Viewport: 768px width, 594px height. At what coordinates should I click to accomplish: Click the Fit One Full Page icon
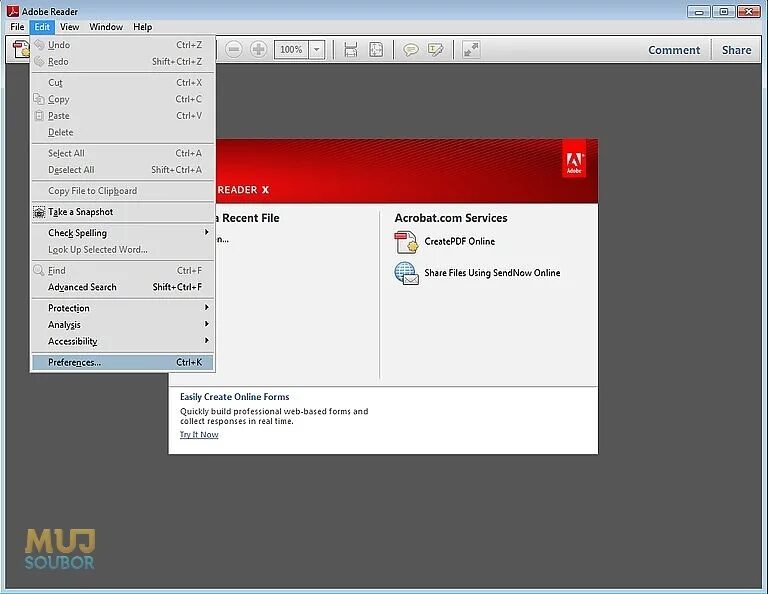(x=376, y=49)
